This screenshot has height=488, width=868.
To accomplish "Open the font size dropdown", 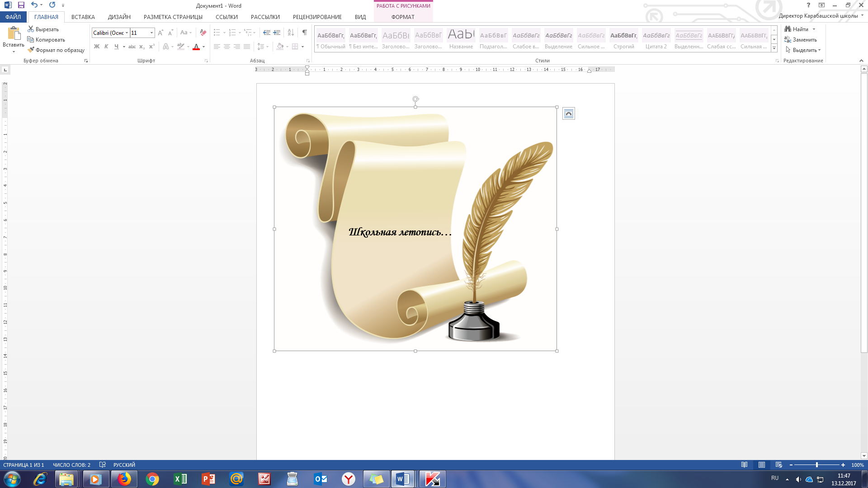I will pyautogui.click(x=151, y=33).
